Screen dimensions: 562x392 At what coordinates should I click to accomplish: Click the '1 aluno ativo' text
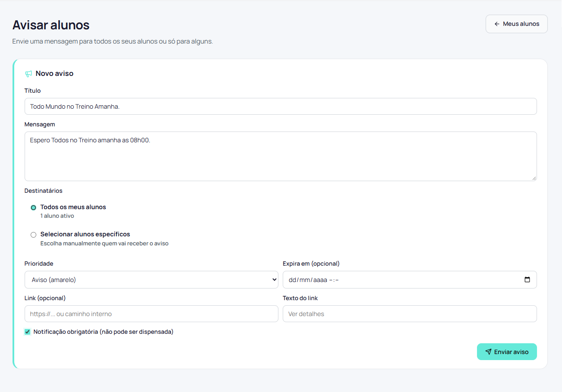point(57,216)
